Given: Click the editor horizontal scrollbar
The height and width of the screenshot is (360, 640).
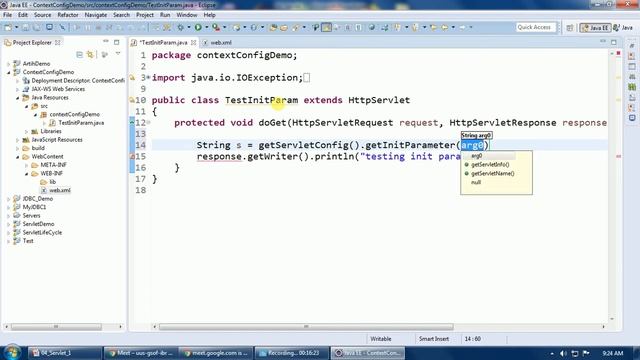Looking at the screenshot, I should coord(306,327).
